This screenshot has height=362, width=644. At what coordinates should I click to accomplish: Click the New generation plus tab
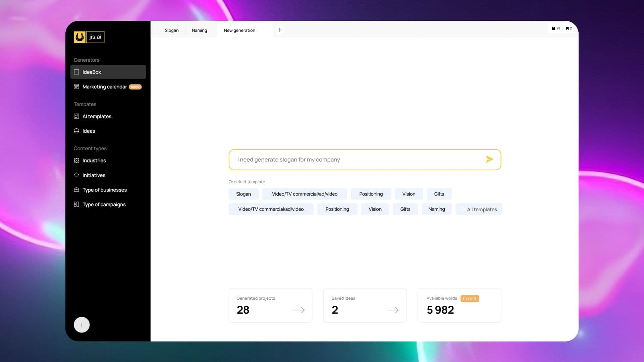(x=279, y=29)
